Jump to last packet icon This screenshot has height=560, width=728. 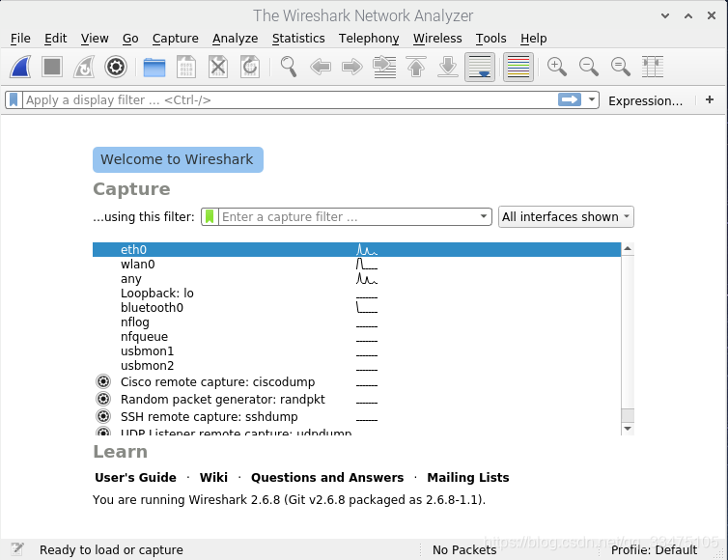pos(448,67)
